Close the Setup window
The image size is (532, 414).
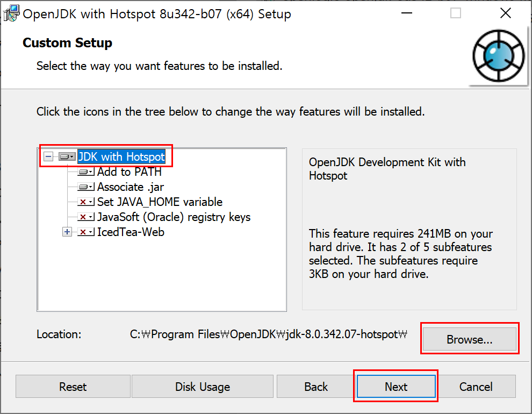pos(506,13)
